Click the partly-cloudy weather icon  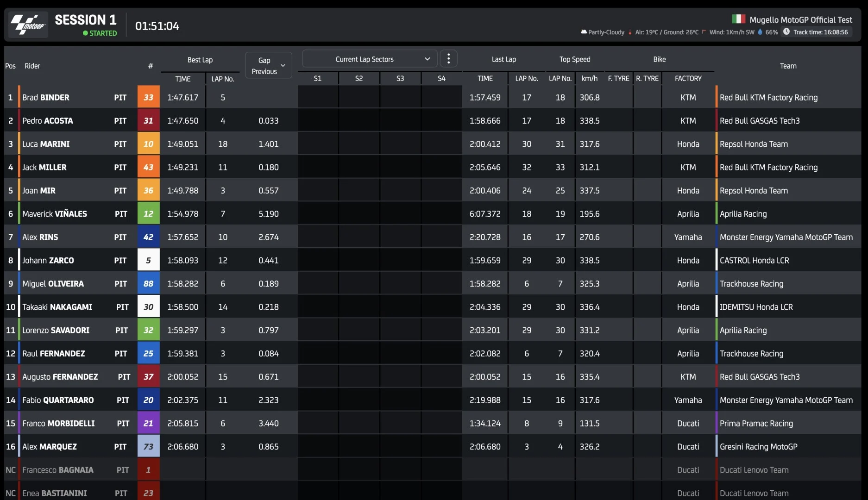(x=584, y=32)
